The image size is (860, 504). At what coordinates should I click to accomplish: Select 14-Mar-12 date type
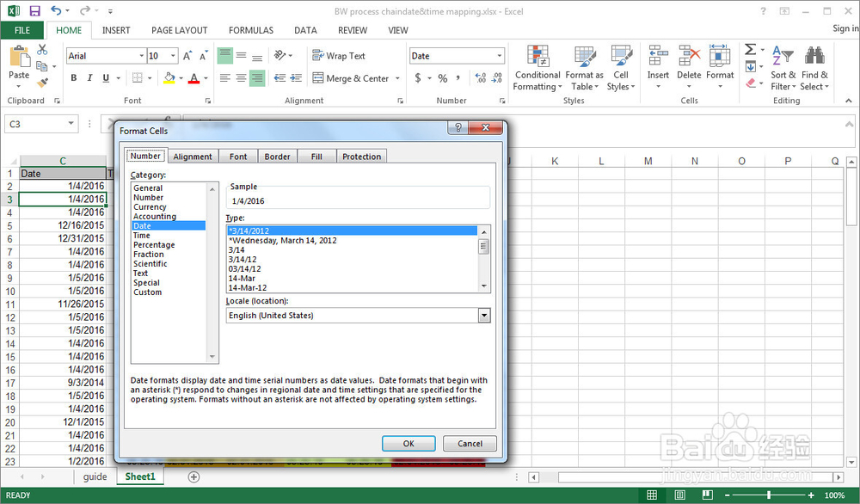pos(248,288)
